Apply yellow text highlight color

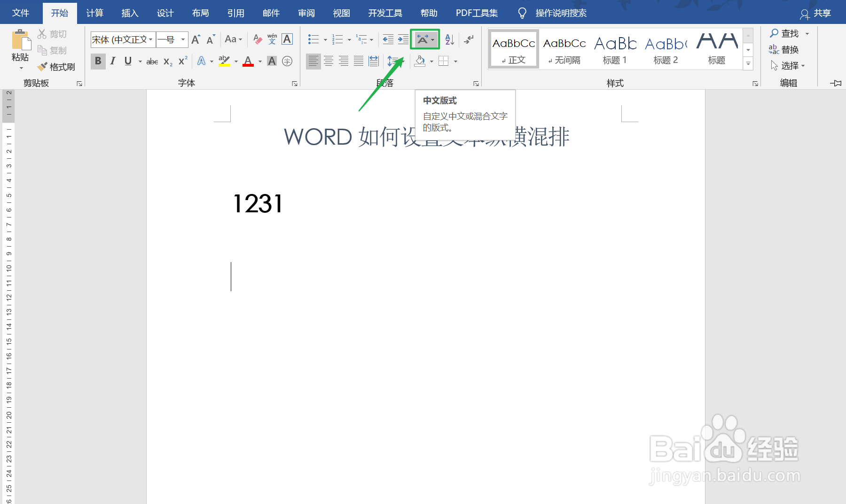pyautogui.click(x=224, y=61)
